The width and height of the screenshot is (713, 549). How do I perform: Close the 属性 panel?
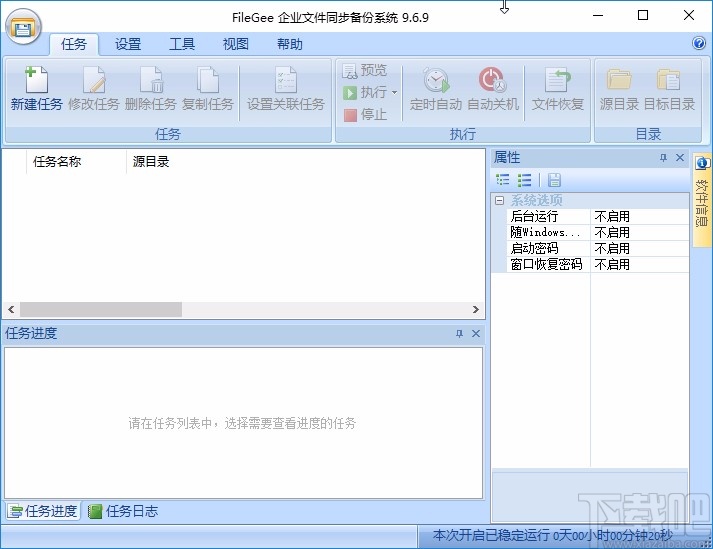click(680, 157)
